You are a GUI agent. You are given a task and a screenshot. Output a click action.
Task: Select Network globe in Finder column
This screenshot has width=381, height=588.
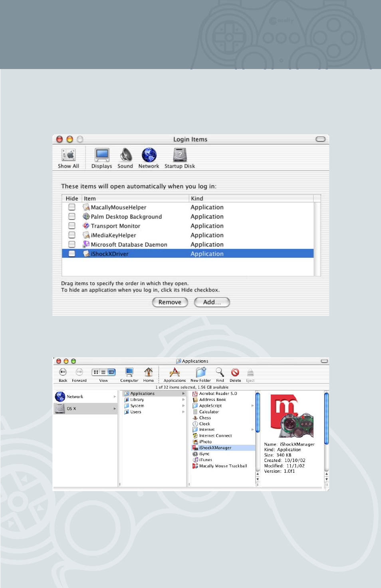(60, 397)
